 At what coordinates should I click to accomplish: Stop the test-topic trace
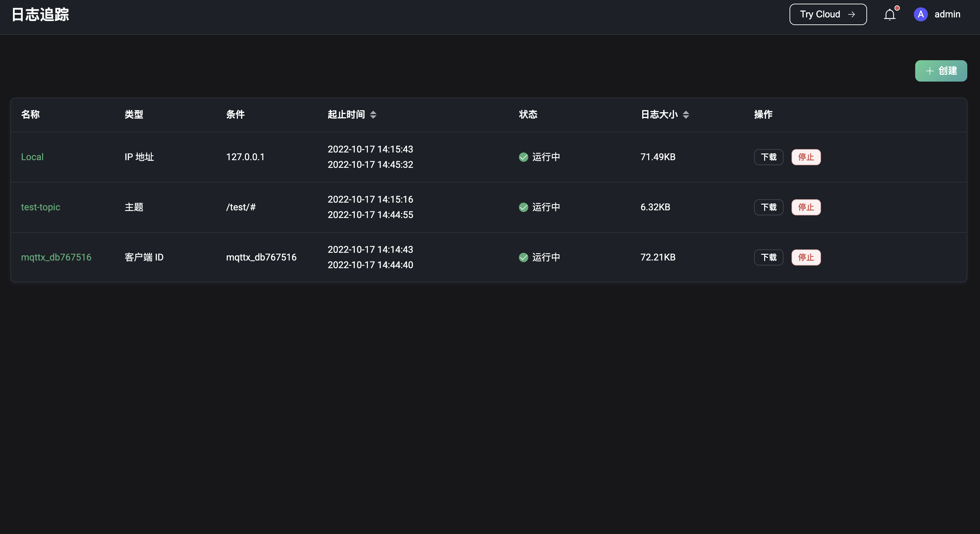(806, 207)
